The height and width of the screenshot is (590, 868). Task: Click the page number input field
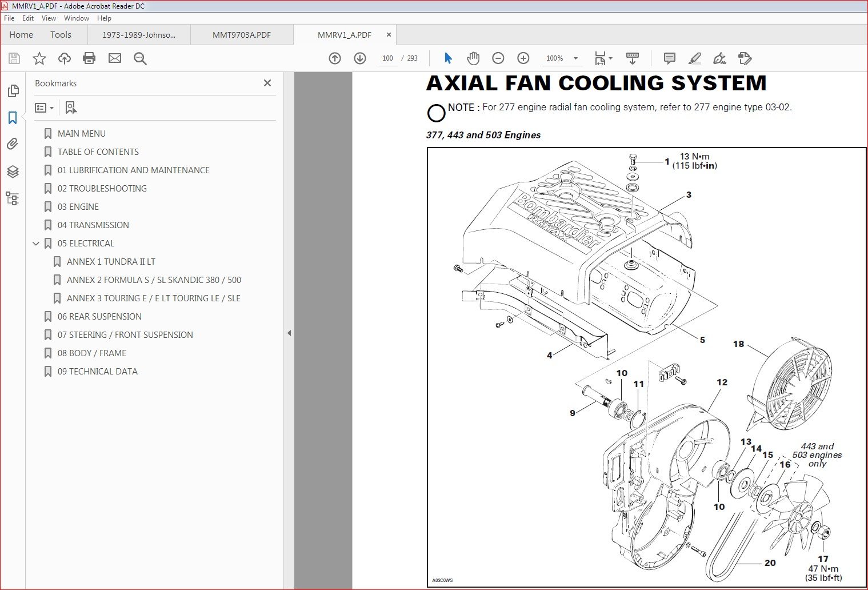pyautogui.click(x=387, y=58)
